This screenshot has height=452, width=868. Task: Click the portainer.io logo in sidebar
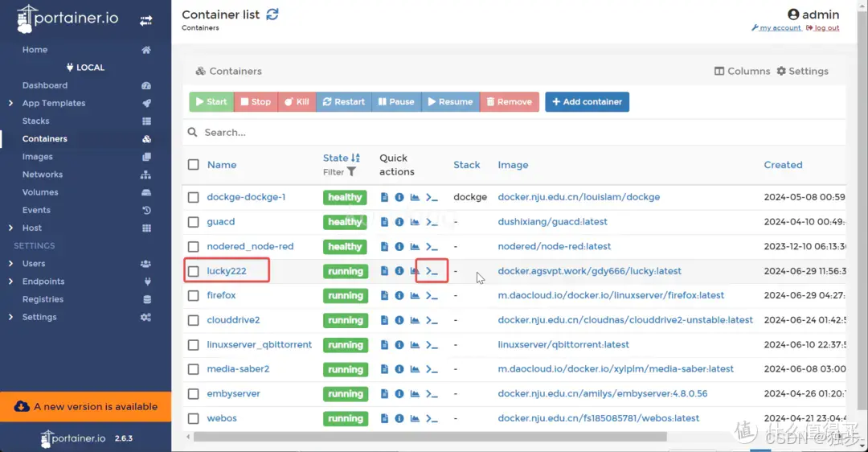click(x=68, y=18)
